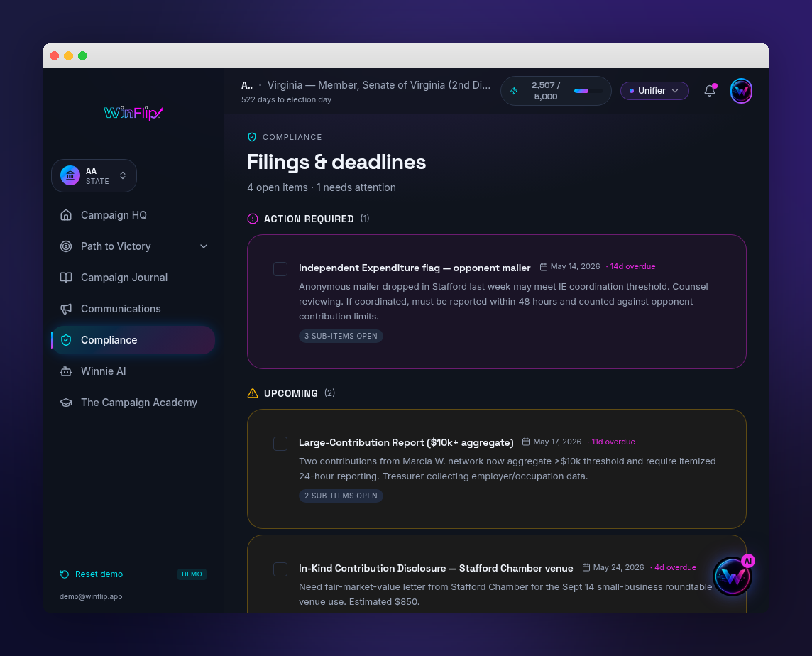
Task: Open Large-Contribution Report ($10k+ aggregate) title
Action: (x=406, y=442)
